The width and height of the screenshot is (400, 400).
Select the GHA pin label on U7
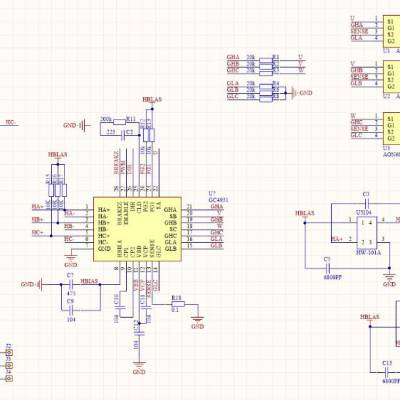click(x=170, y=210)
